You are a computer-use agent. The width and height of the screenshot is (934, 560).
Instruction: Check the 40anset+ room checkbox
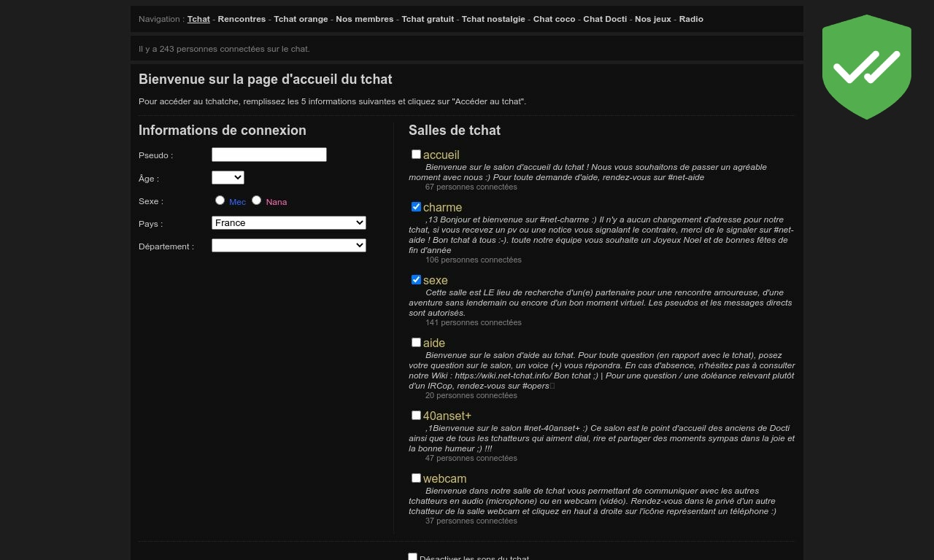tap(416, 415)
